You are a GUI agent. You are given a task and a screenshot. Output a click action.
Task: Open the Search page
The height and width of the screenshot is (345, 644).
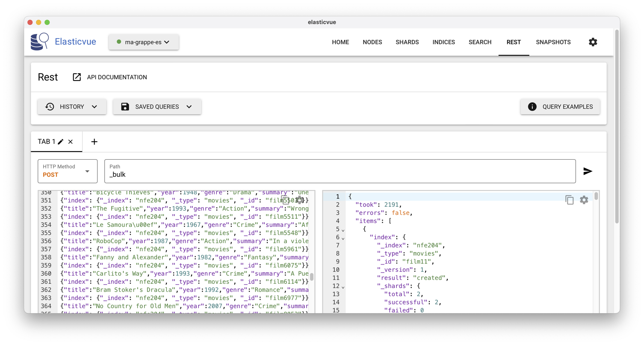[480, 42]
